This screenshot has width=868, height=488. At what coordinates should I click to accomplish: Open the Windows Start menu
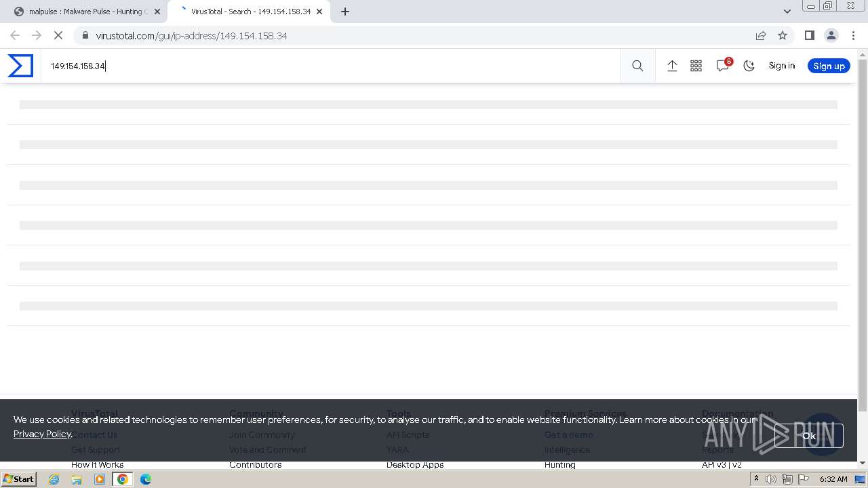pyautogui.click(x=18, y=479)
